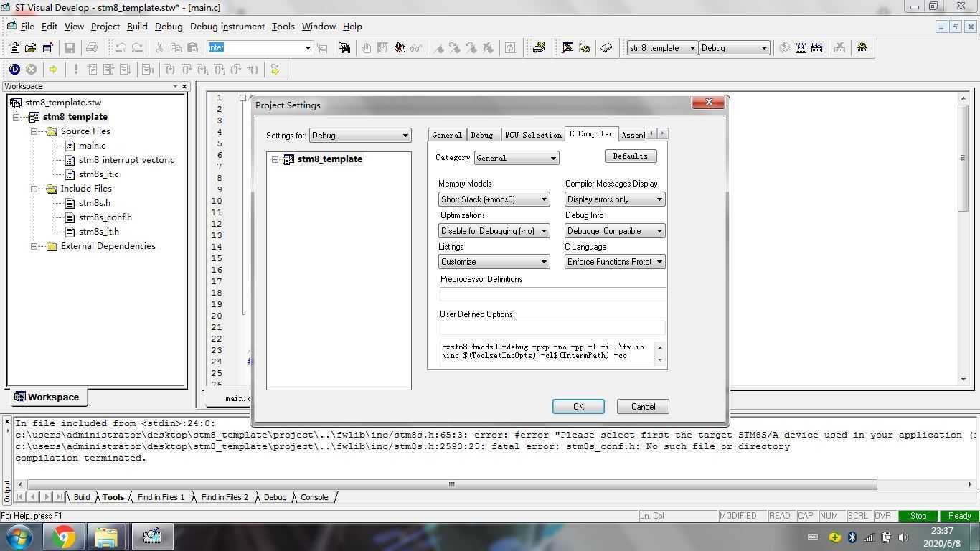Open the Debug instrument menu

coord(227,27)
